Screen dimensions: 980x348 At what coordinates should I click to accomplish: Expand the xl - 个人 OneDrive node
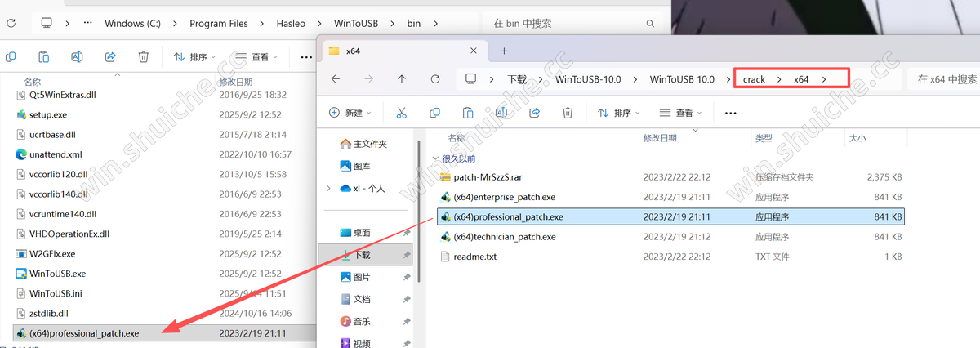click(x=328, y=188)
